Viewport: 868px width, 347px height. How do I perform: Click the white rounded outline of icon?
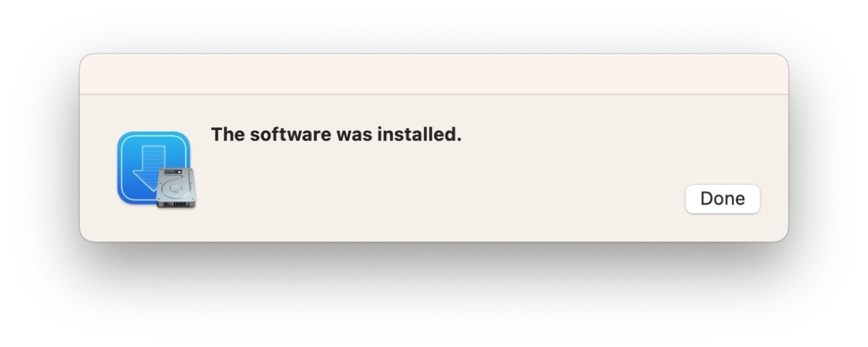coord(153,168)
